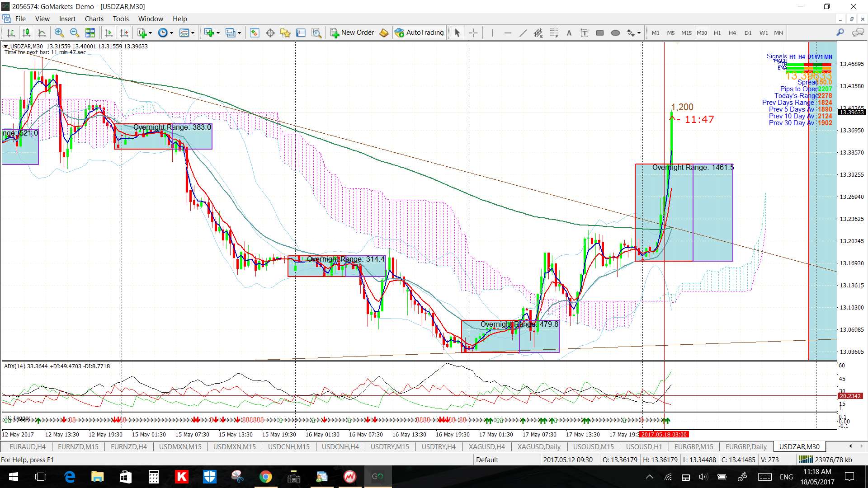This screenshot has height=488, width=868.
Task: Open new chart dropdown
Action: click(x=212, y=33)
